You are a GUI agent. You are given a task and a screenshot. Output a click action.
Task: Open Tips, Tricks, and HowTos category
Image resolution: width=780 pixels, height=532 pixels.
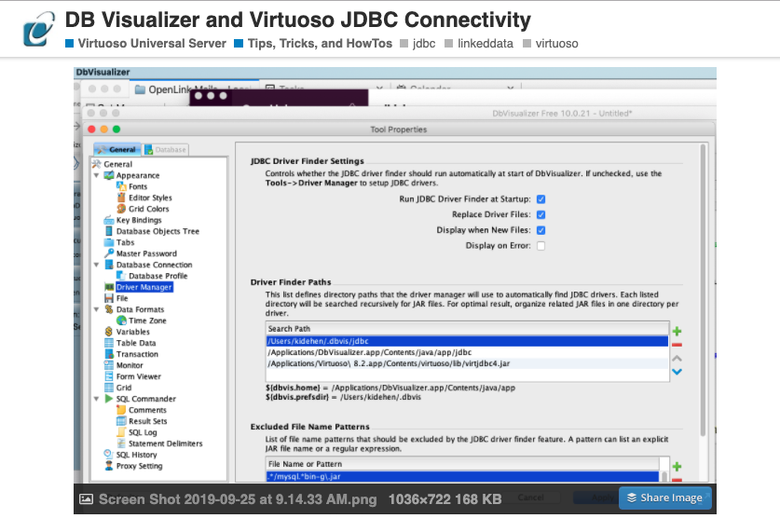[313, 44]
